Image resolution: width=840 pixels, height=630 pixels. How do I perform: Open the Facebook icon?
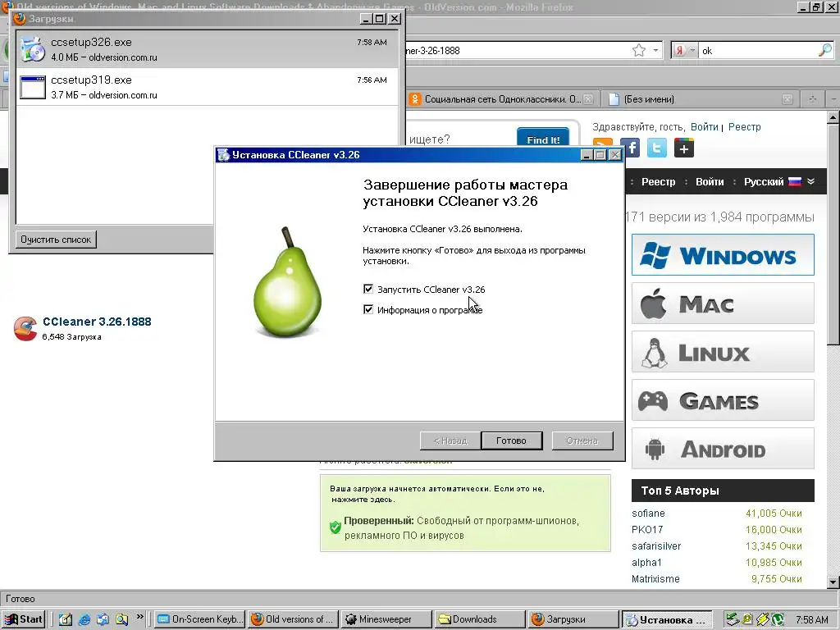[x=631, y=148]
